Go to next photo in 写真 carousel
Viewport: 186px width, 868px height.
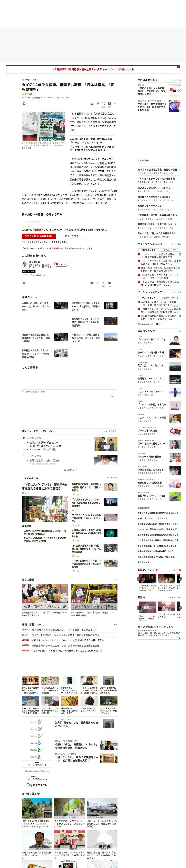pyautogui.click(x=180, y=608)
